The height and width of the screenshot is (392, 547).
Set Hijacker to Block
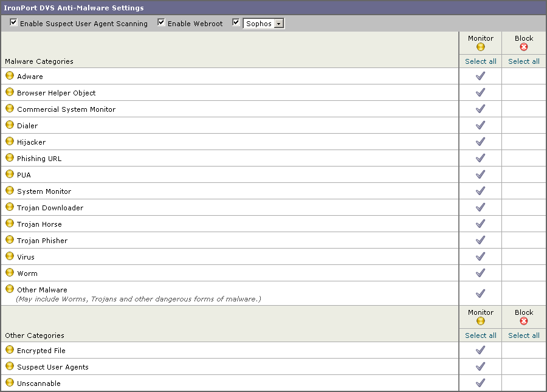point(524,142)
